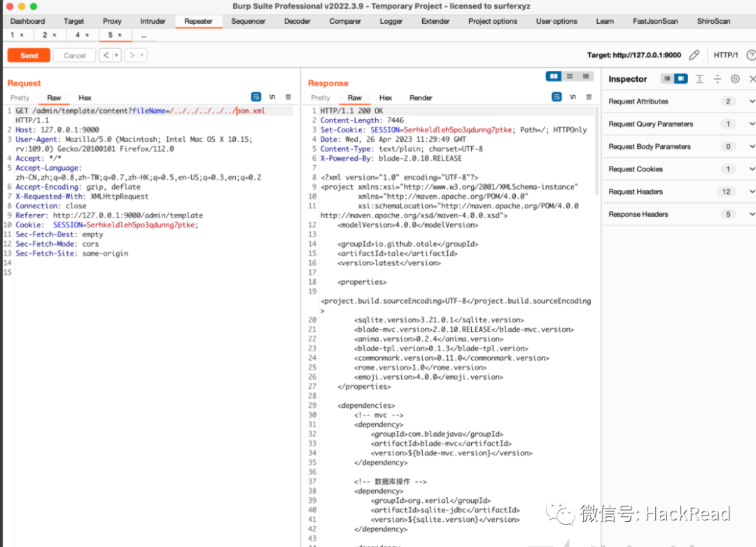
Task: Close Repeater tab 4
Action: [x=87, y=35]
